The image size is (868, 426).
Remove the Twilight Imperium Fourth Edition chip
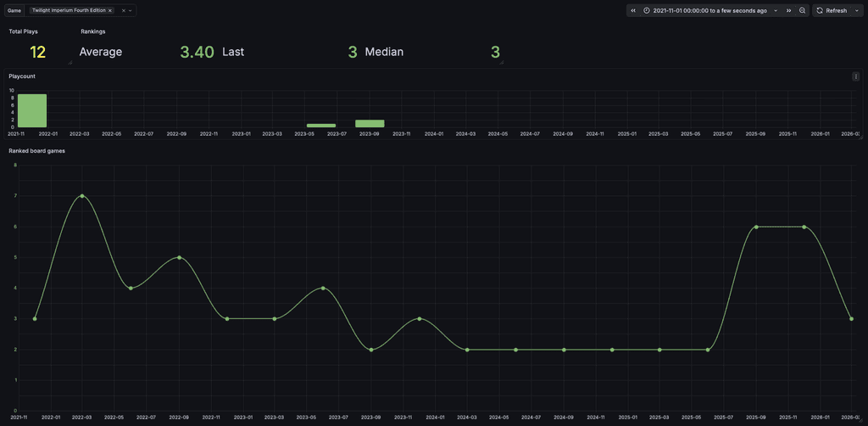click(110, 10)
